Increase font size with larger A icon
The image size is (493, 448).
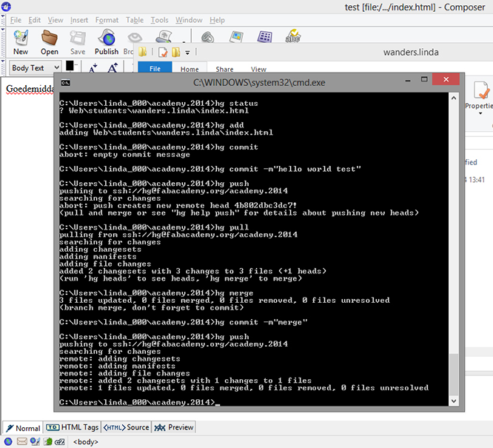coord(113,67)
